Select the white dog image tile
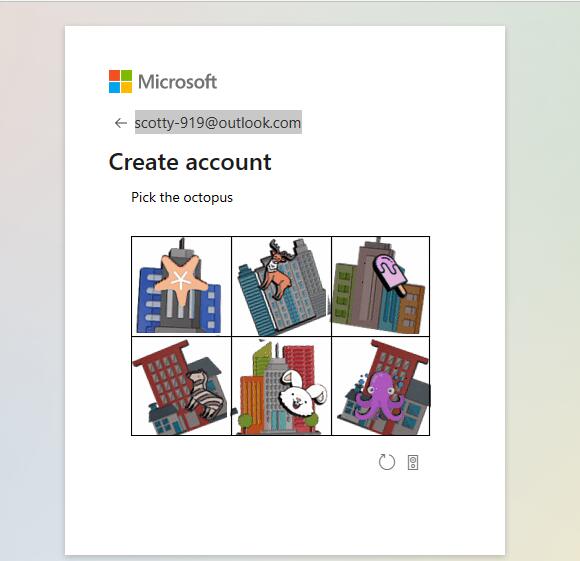The height and width of the screenshot is (561, 580). 281,386
